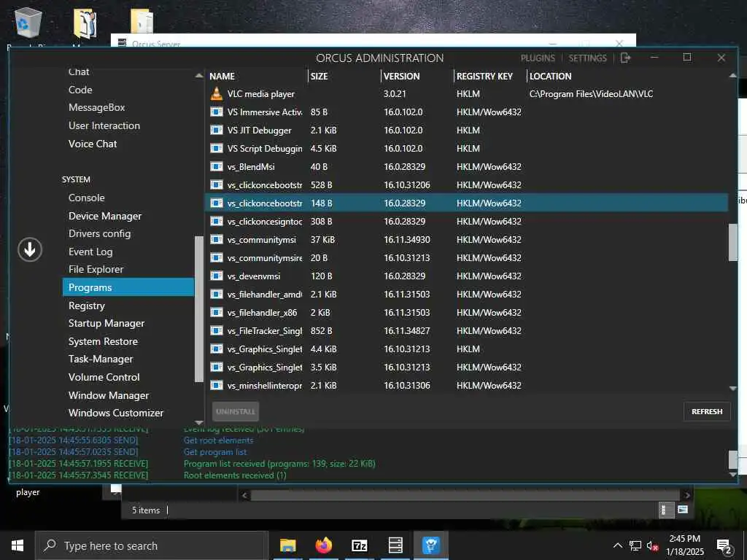Sort by the LOCATION column header
This screenshot has width=747, height=560.
(550, 76)
